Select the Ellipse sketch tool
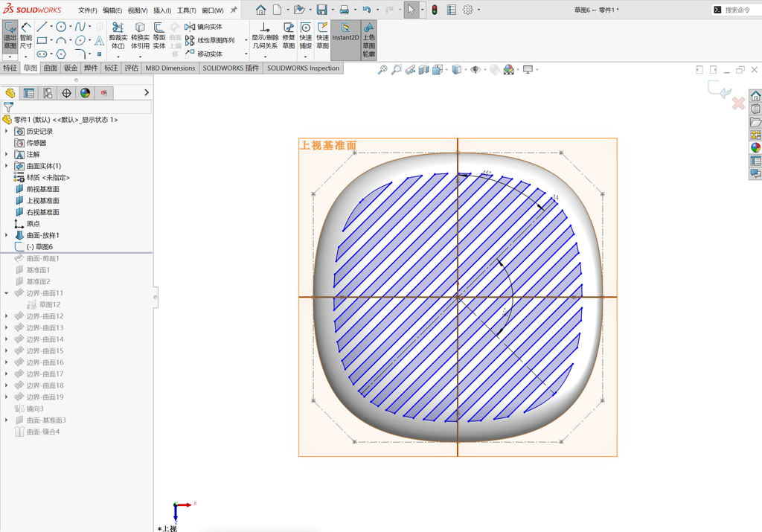The height and width of the screenshot is (532, 762). click(80, 40)
